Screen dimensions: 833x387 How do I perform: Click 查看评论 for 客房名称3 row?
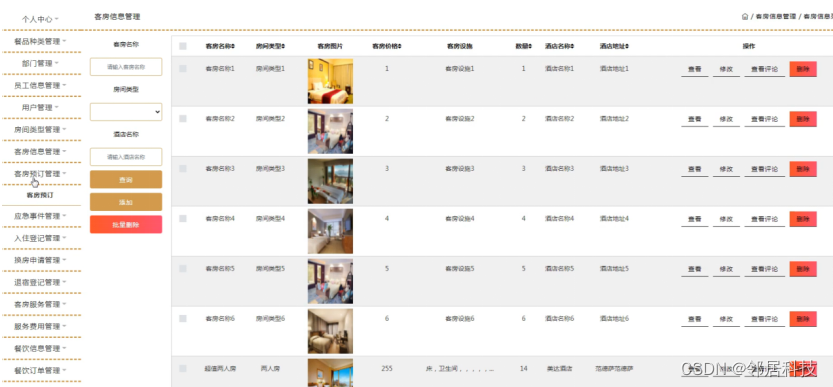click(x=764, y=169)
